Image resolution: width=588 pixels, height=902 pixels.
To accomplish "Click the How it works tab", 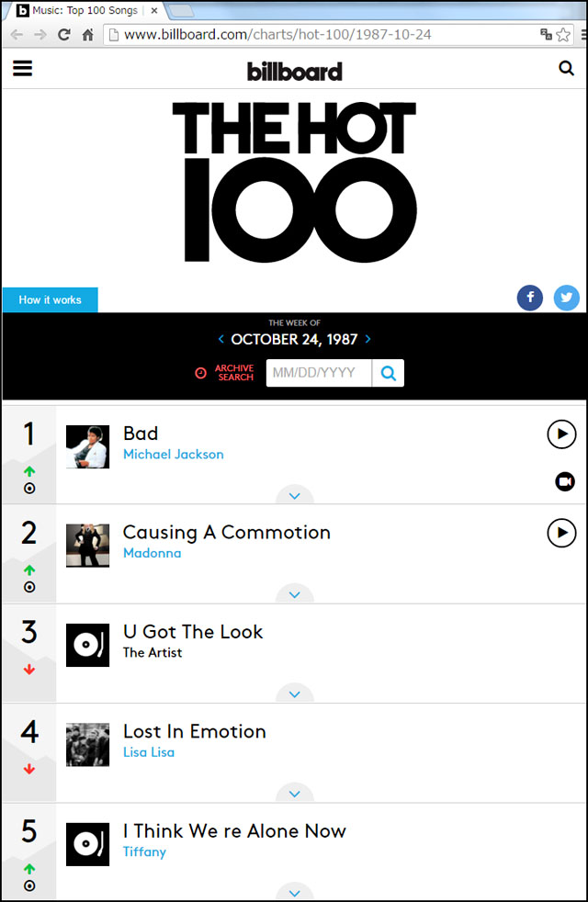I will click(50, 300).
